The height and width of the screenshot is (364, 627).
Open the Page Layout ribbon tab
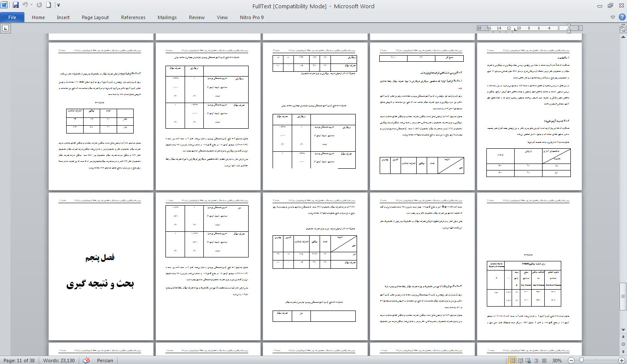pyautogui.click(x=95, y=17)
